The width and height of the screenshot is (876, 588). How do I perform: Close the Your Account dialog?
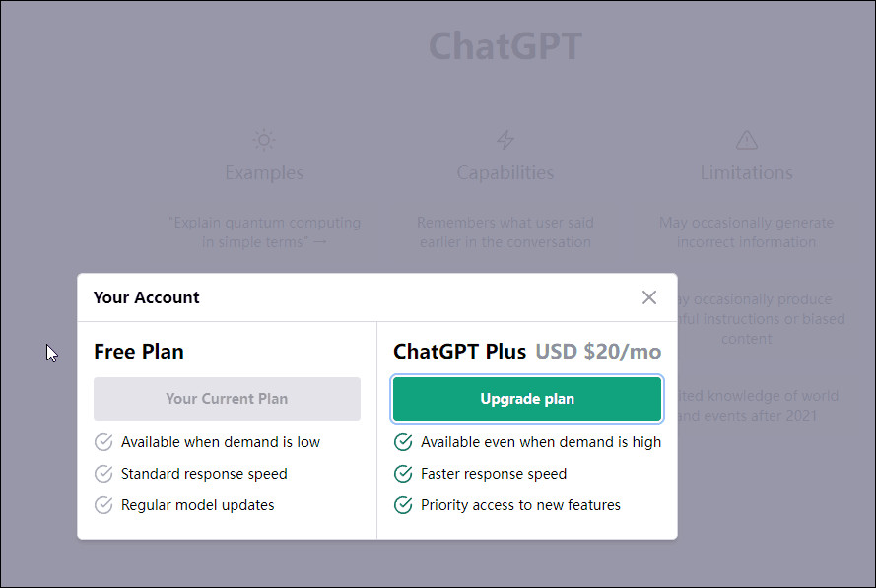[x=648, y=297]
